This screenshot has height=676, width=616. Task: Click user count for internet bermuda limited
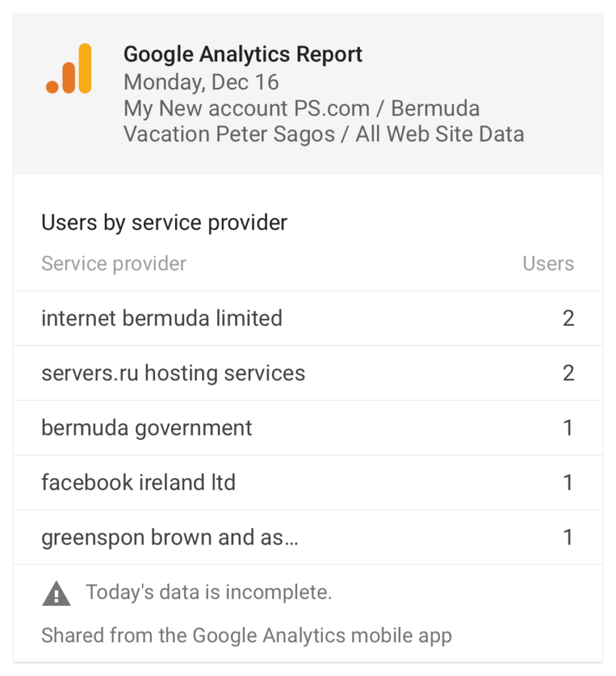[x=568, y=319]
